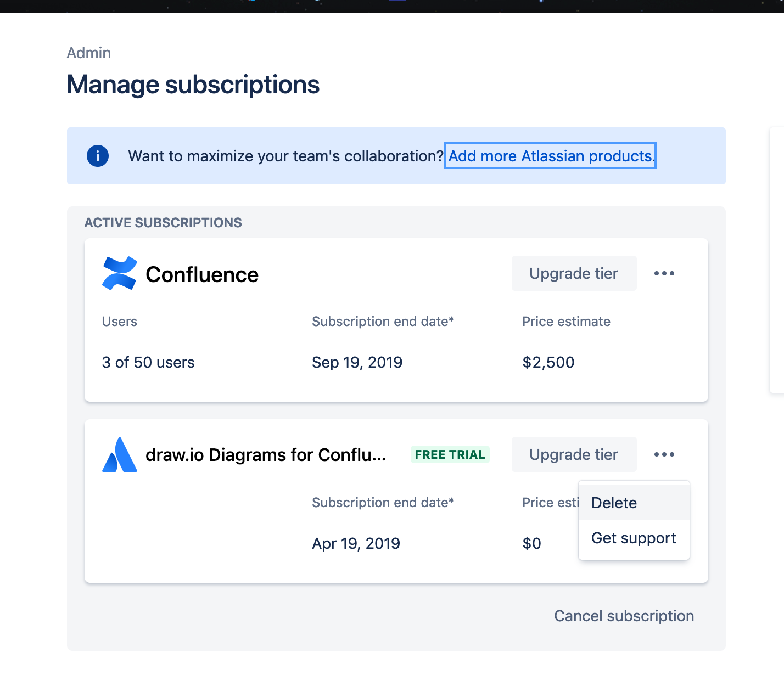Click the Sep 19, 2019 subscription end date
The image size is (784, 675).
(x=357, y=362)
